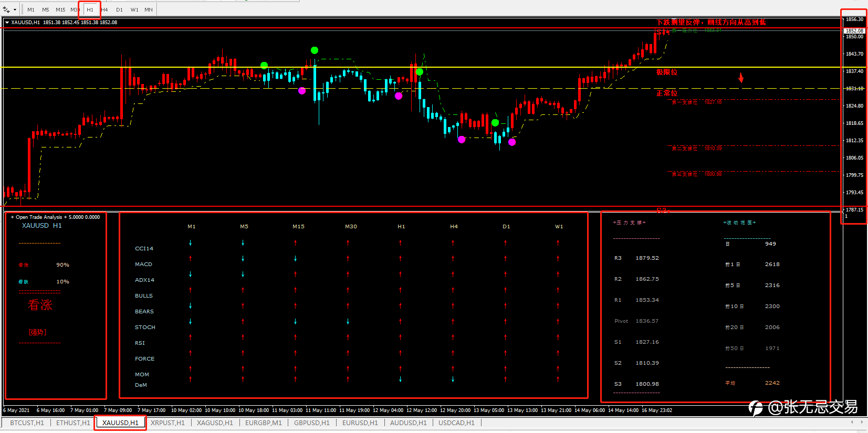Image resolution: width=868 pixels, height=433 pixels.
Task: Click the RSI indicator row label
Action: coord(140,343)
